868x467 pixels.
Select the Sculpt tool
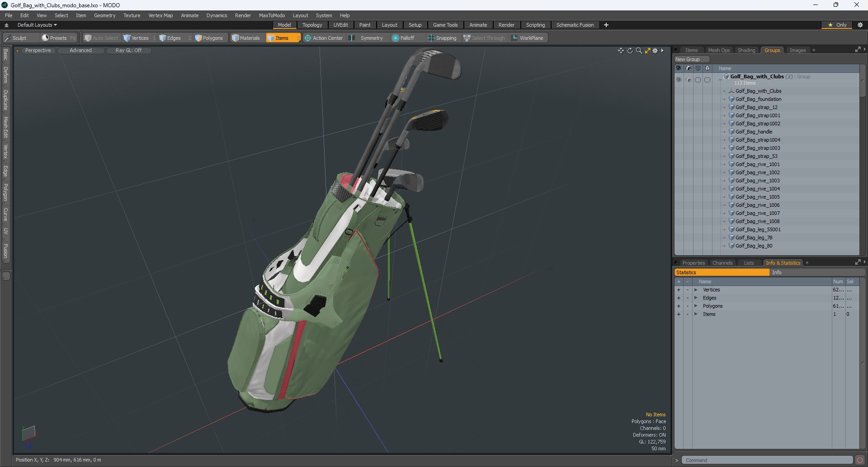(x=16, y=38)
